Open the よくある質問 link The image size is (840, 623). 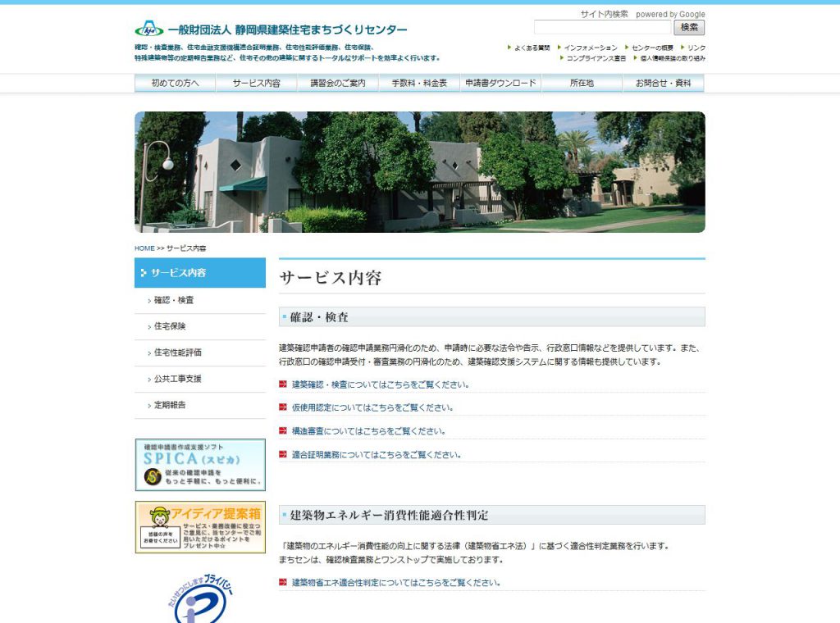click(x=532, y=48)
